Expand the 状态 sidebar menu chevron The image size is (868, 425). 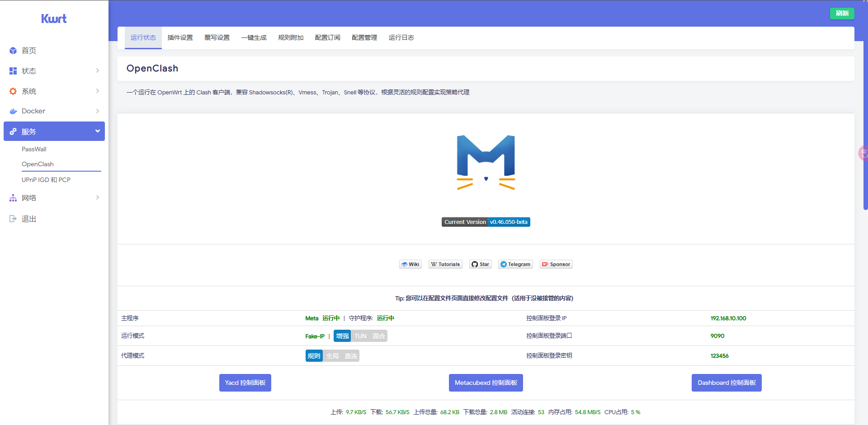98,70
